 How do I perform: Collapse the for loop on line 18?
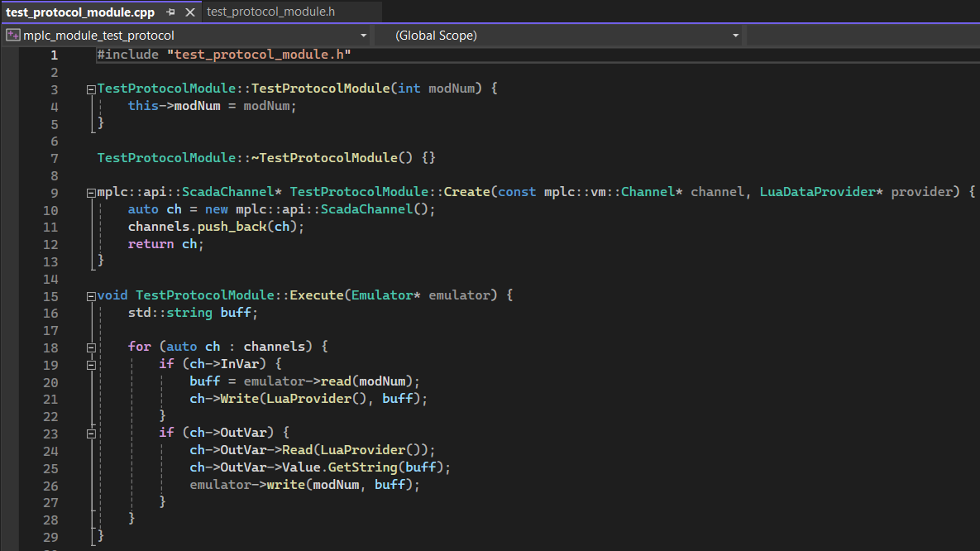(91, 347)
